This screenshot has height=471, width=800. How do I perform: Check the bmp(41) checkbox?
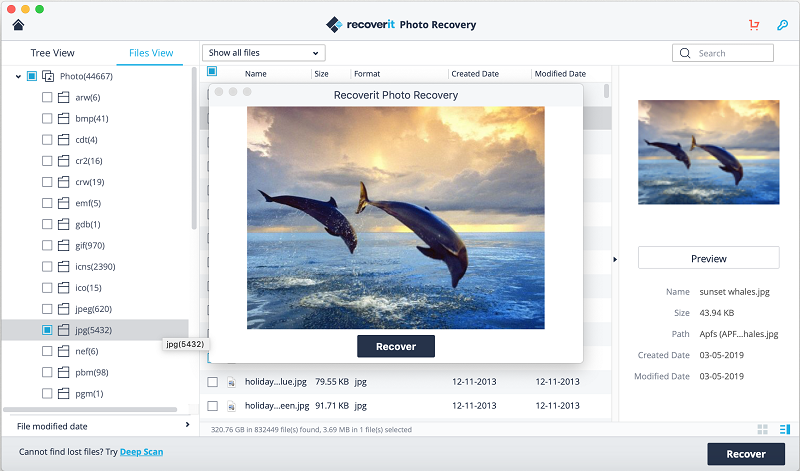coord(47,118)
